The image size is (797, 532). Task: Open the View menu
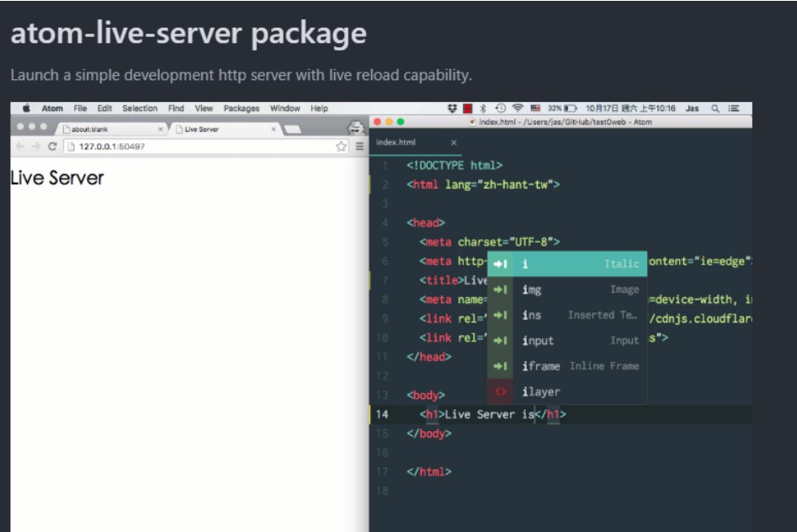click(204, 109)
